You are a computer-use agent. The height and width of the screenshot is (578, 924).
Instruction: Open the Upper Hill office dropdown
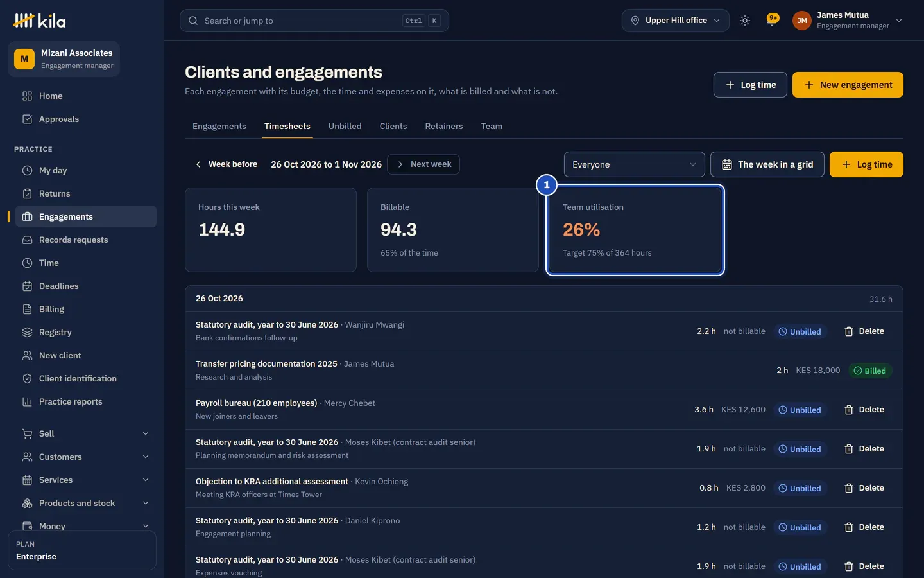click(675, 21)
